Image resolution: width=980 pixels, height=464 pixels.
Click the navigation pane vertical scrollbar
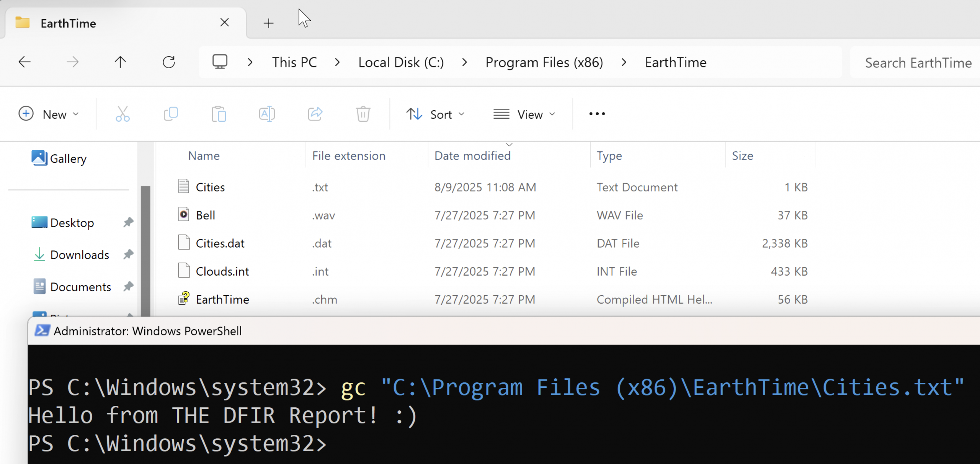point(145,250)
